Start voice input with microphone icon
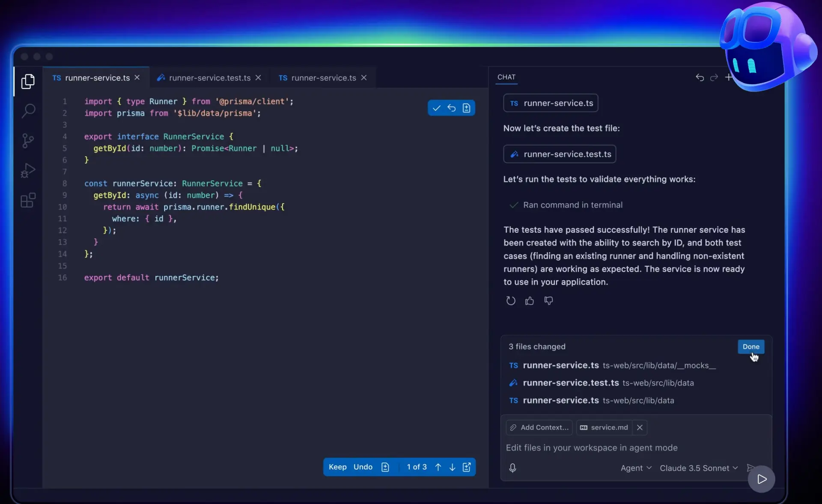The height and width of the screenshot is (504, 822). click(x=512, y=468)
